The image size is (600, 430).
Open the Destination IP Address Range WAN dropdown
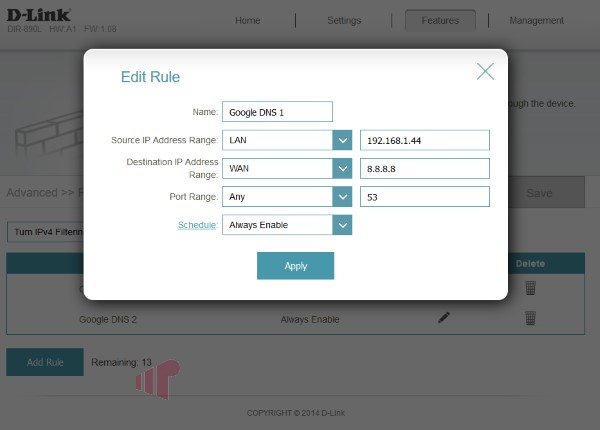tap(287, 168)
